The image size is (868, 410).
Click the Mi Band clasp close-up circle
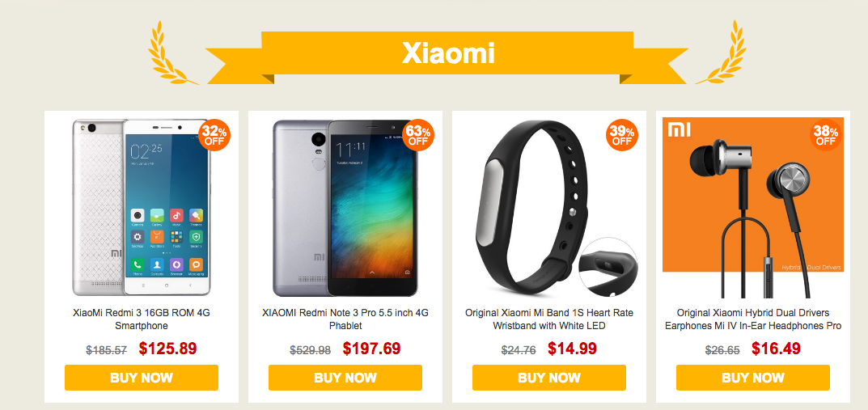point(608,268)
